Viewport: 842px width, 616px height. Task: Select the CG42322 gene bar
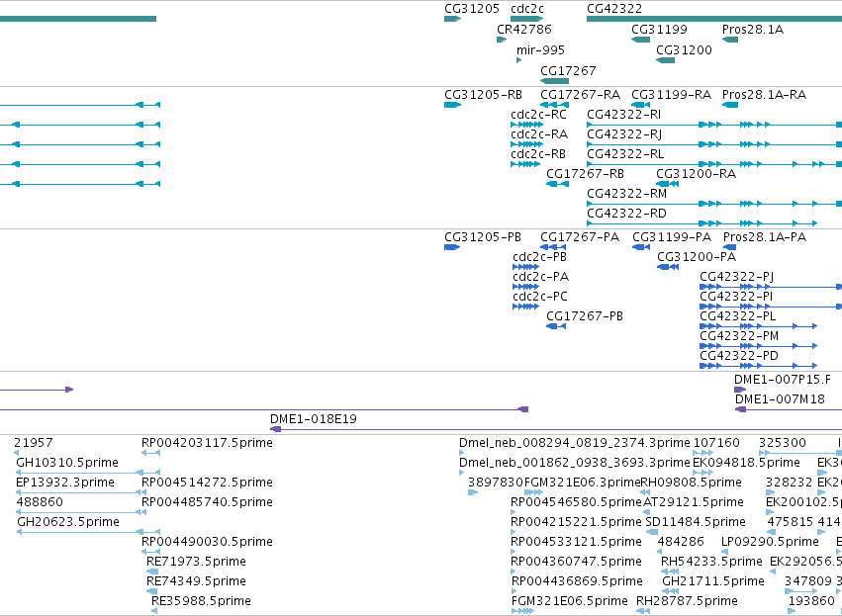click(x=714, y=19)
